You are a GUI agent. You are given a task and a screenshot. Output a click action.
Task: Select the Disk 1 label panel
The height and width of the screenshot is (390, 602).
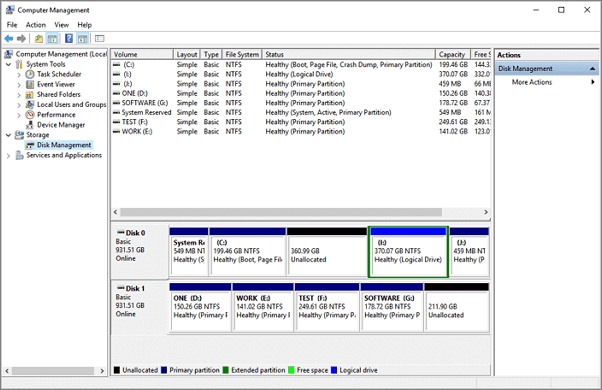point(140,307)
